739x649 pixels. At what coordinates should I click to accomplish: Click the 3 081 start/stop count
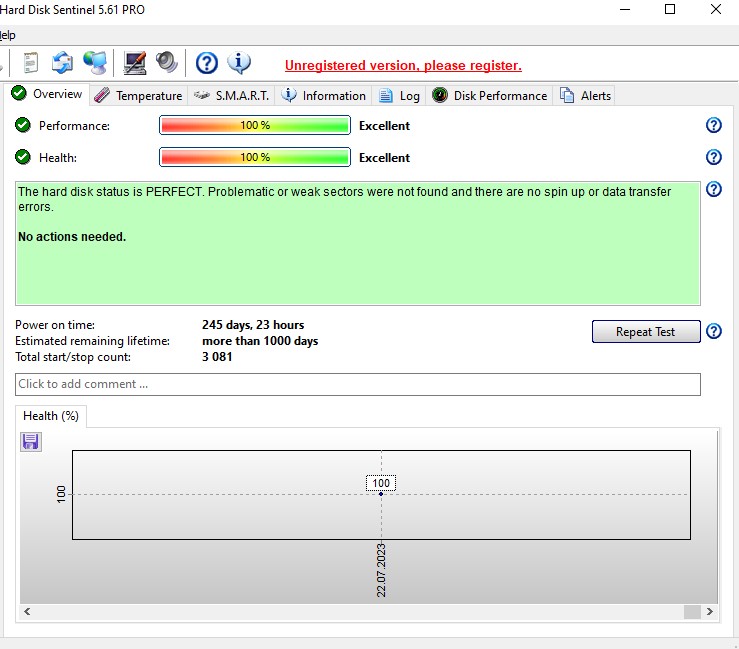click(x=217, y=357)
